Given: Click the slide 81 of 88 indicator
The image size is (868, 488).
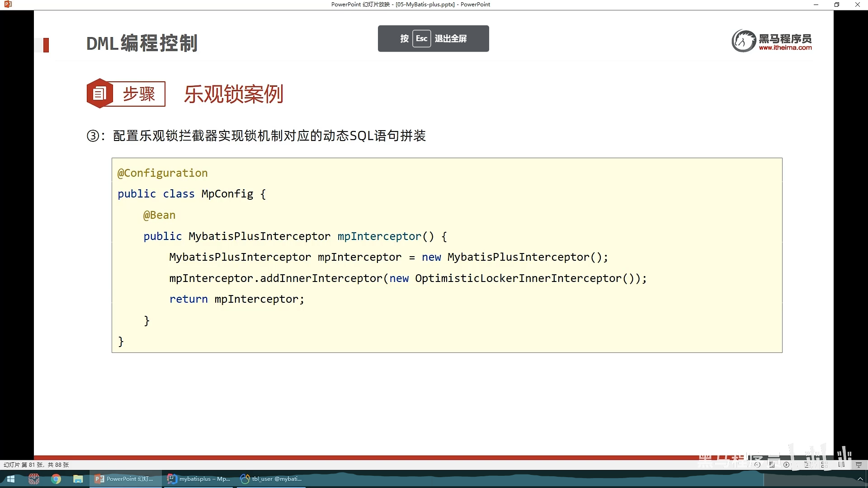Looking at the screenshot, I should pyautogui.click(x=36, y=465).
